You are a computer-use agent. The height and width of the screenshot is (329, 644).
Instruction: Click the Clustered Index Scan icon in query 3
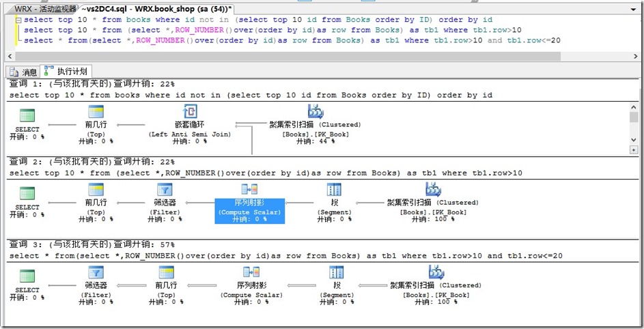pyautogui.click(x=436, y=272)
